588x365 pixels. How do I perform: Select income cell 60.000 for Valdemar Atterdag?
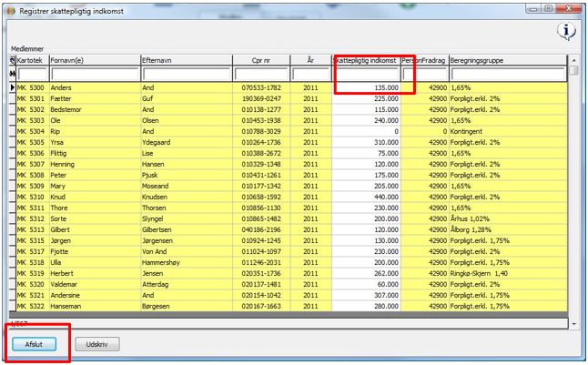click(366, 284)
